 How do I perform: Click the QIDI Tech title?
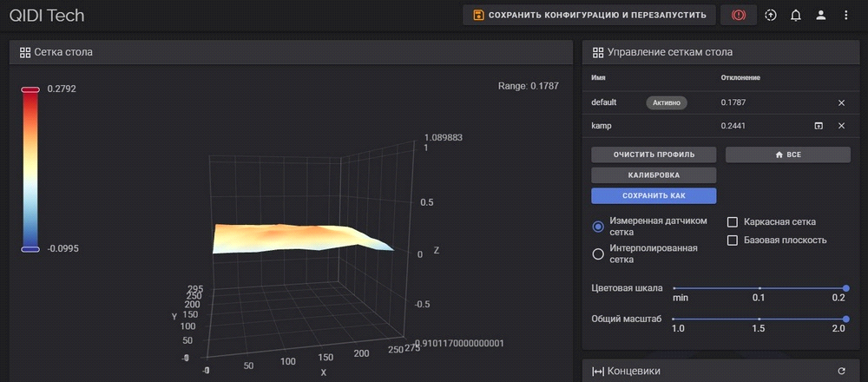click(47, 16)
